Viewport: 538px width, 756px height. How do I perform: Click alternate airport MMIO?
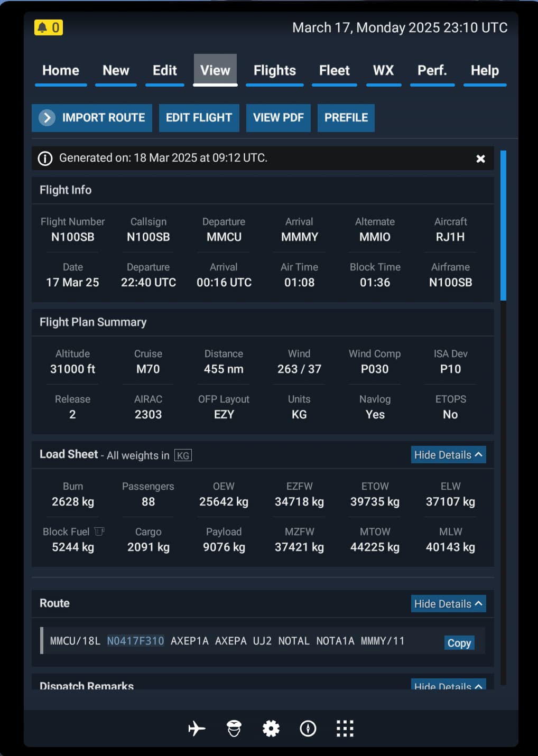point(375,237)
